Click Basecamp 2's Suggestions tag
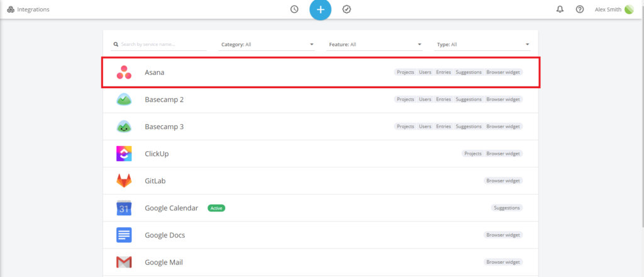Screen dimensions: 644x277 (x=469, y=99)
